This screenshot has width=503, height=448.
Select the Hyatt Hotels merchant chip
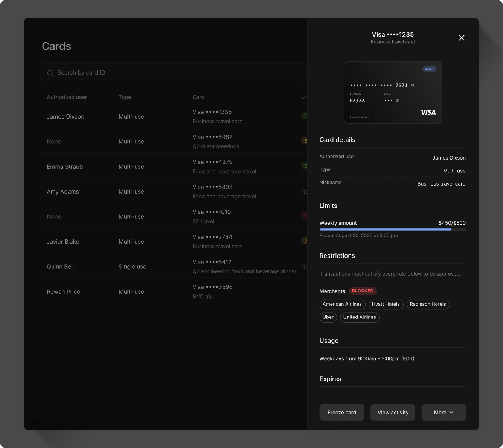tap(386, 304)
